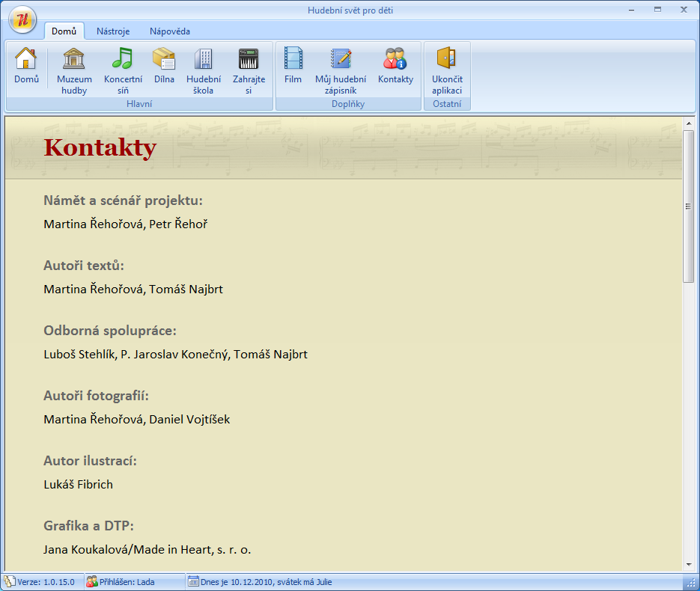The height and width of the screenshot is (591, 700).
Task: Click the logged-in user icon in status bar
Action: click(x=92, y=581)
